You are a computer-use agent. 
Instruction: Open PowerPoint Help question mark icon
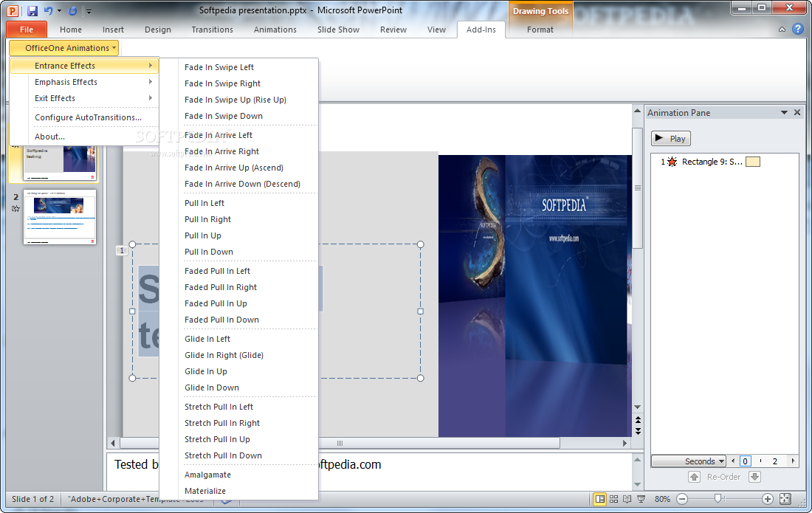pos(797,30)
